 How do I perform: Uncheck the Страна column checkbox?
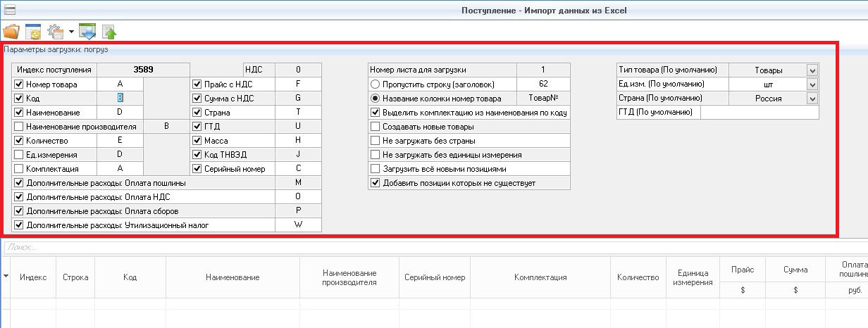pyautogui.click(x=197, y=113)
